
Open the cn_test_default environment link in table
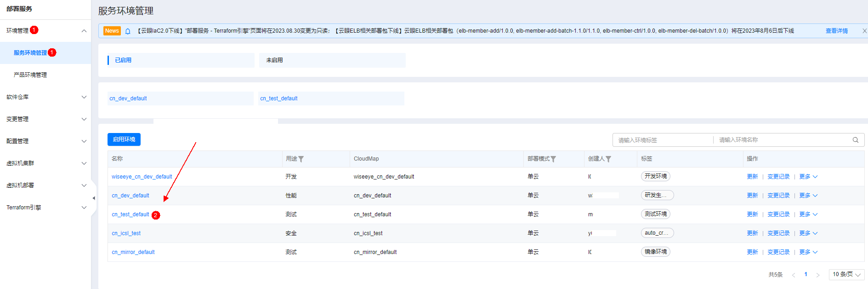pos(130,214)
